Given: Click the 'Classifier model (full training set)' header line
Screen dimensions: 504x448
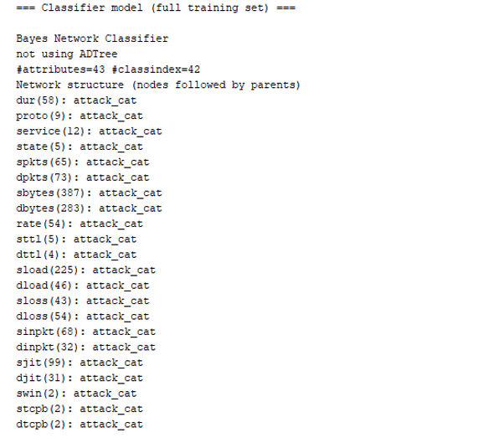Looking at the screenshot, I should (156, 8).
